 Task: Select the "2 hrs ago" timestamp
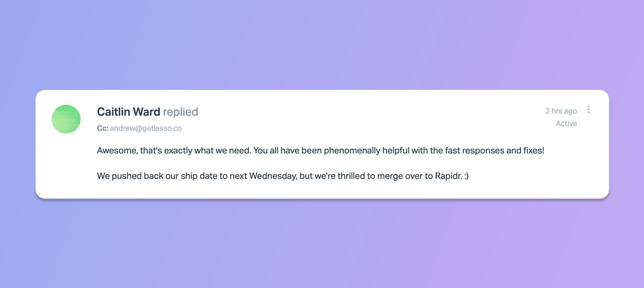[x=561, y=111]
